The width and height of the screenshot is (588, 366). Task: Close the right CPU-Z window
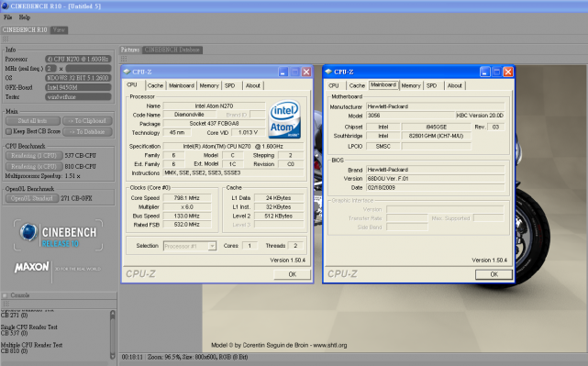click(508, 72)
